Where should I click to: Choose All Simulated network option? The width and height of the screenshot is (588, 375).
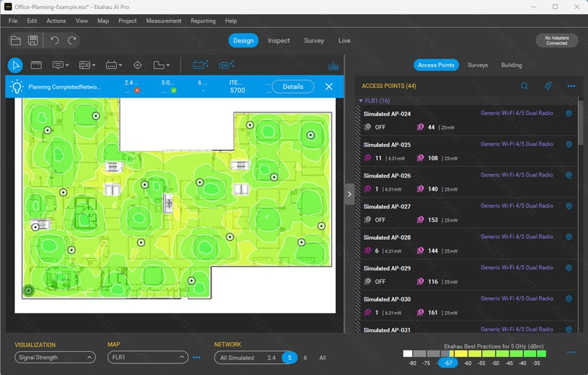coord(237,358)
